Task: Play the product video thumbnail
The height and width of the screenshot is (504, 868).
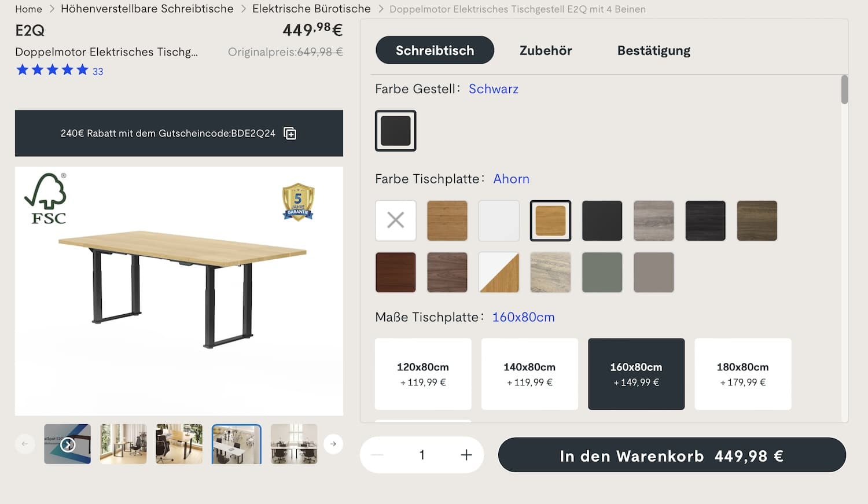Action: (x=68, y=444)
